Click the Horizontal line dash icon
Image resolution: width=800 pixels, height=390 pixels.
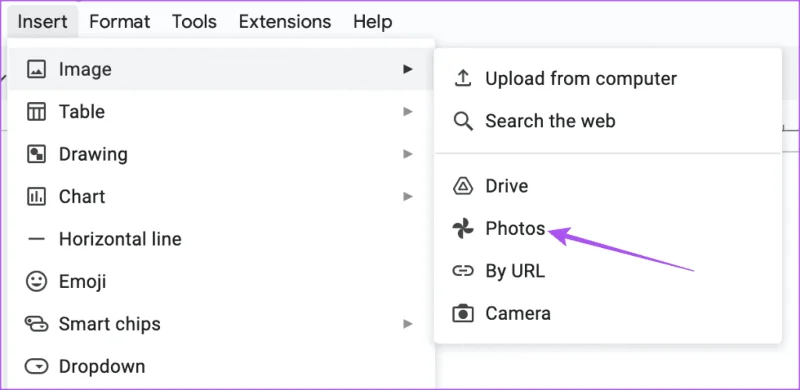[x=36, y=239]
